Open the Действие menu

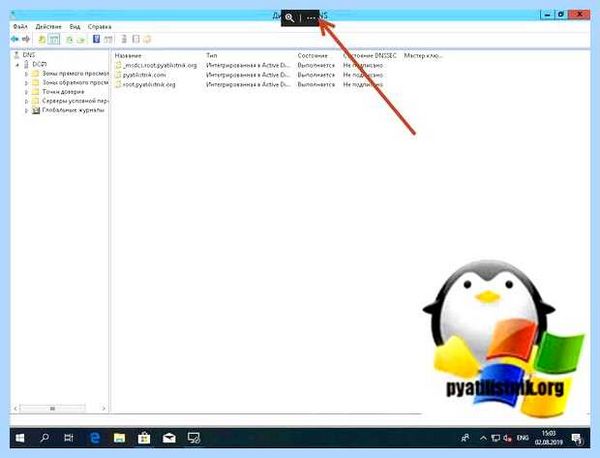(48, 27)
